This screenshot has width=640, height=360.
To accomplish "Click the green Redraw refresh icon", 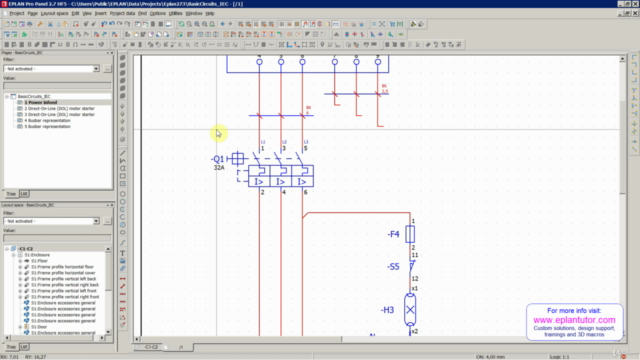I will (x=181, y=24).
